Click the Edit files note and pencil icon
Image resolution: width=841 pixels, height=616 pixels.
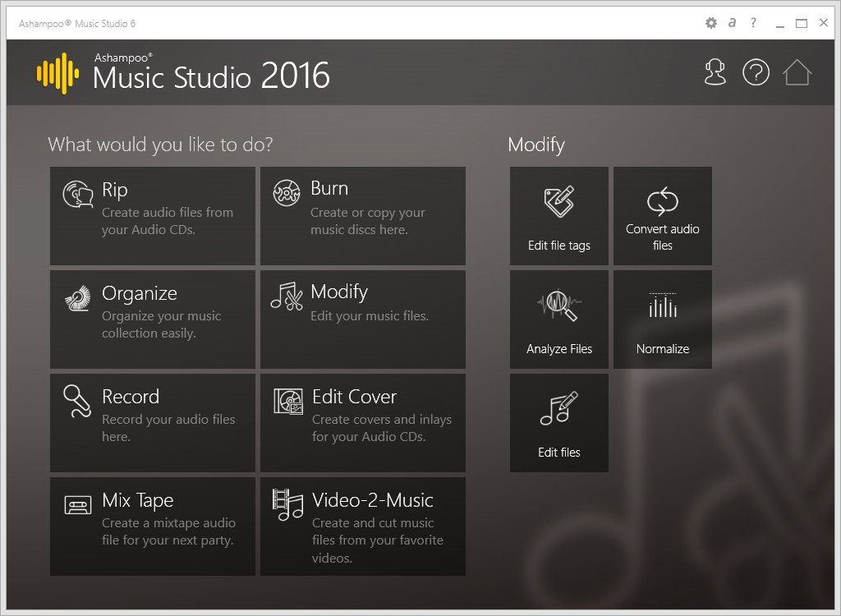pos(558,408)
